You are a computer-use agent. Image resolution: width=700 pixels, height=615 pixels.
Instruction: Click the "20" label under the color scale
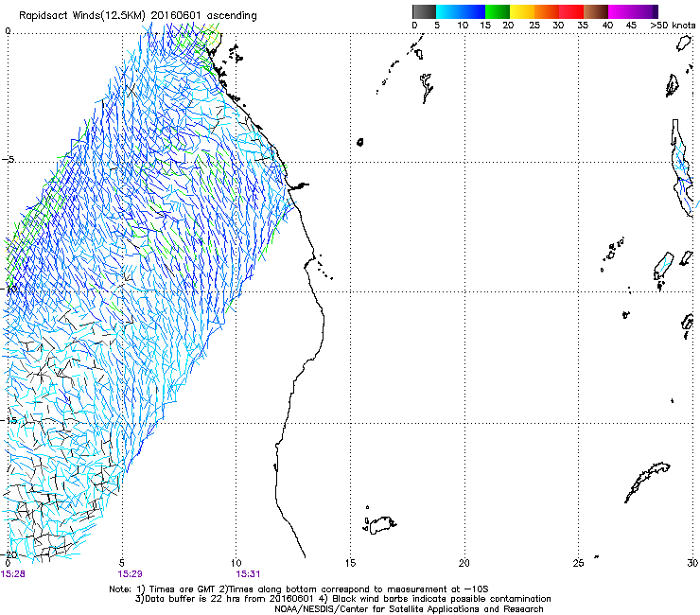click(508, 26)
